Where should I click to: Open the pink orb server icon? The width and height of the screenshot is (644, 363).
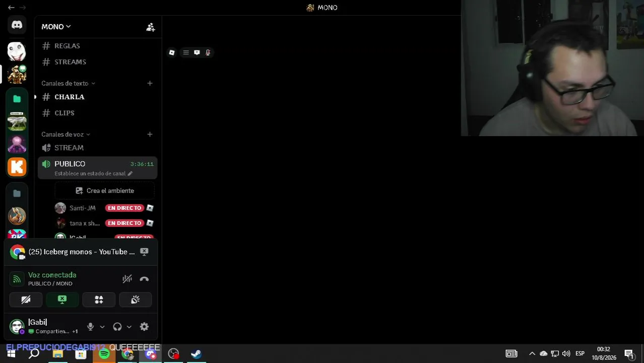point(17,144)
